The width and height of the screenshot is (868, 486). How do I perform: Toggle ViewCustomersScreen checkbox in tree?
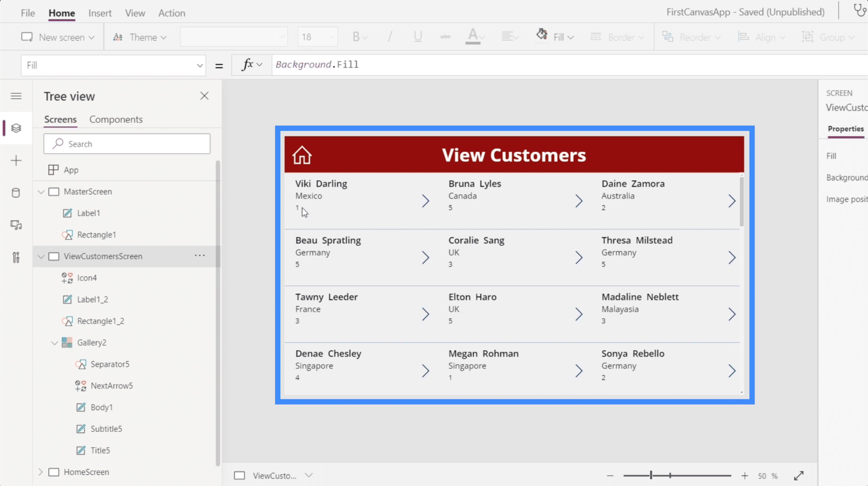point(54,256)
